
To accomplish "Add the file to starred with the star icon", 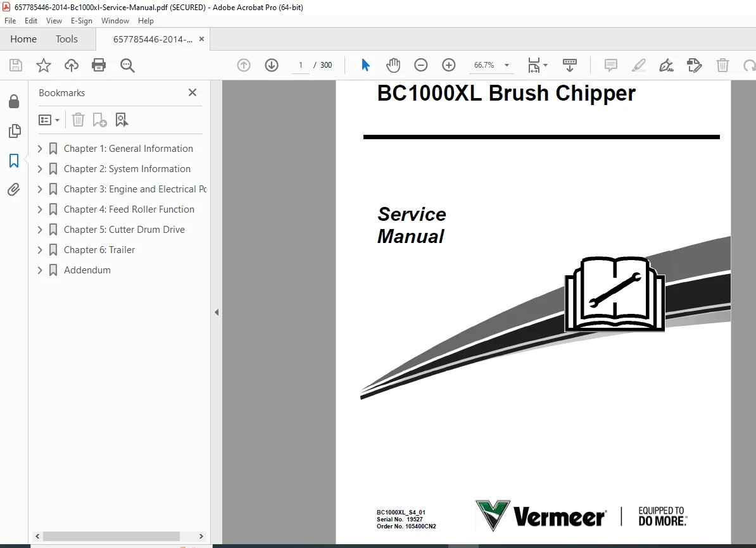I will tap(44, 65).
